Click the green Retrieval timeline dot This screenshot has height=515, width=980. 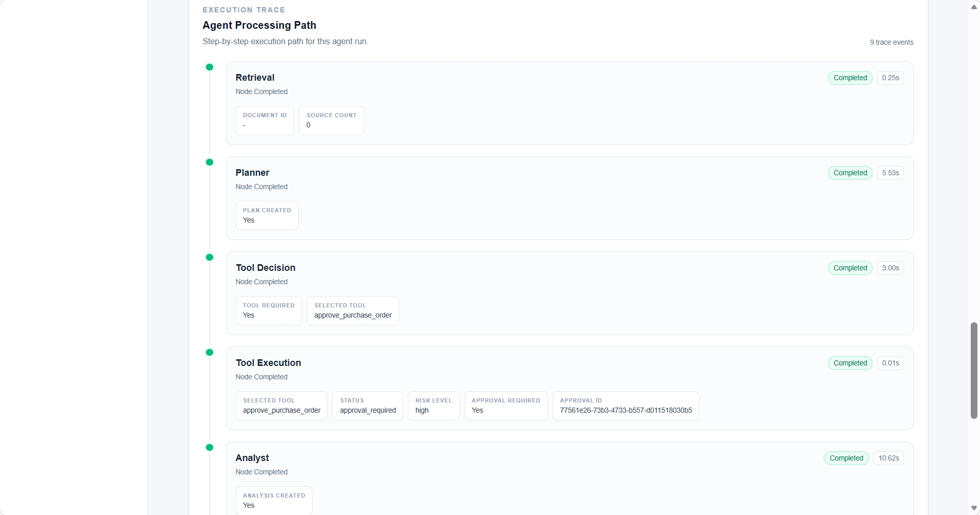pos(210,67)
